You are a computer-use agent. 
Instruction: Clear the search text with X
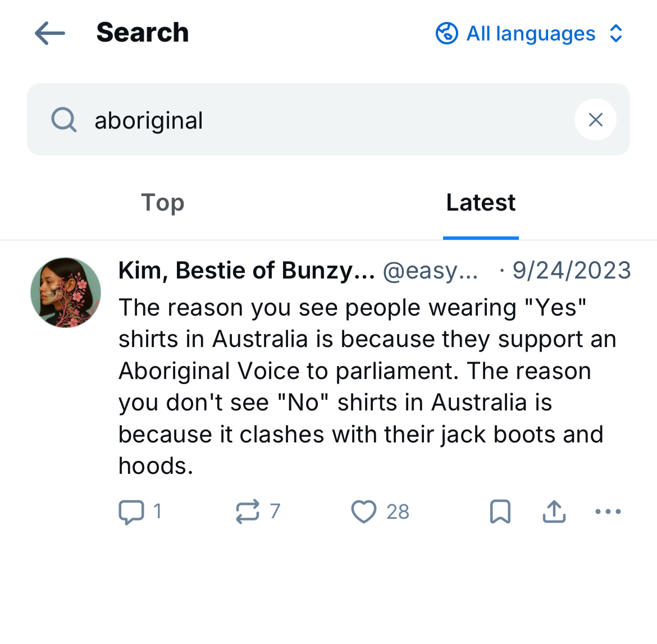click(x=595, y=120)
